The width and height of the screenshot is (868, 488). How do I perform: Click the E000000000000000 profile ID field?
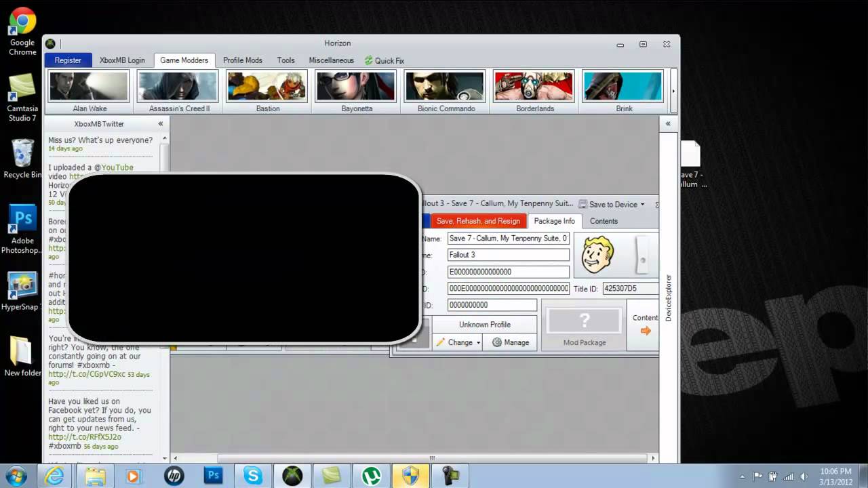pos(509,272)
